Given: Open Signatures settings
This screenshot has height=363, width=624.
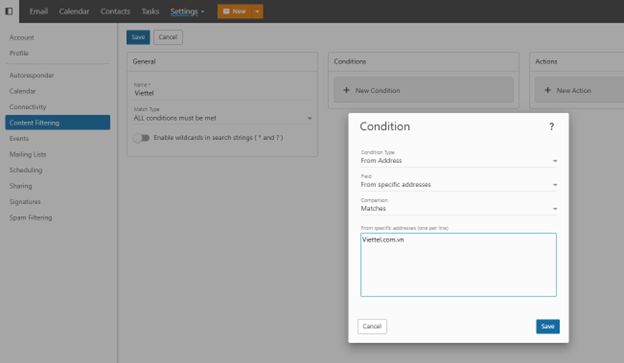Looking at the screenshot, I should 25,202.
